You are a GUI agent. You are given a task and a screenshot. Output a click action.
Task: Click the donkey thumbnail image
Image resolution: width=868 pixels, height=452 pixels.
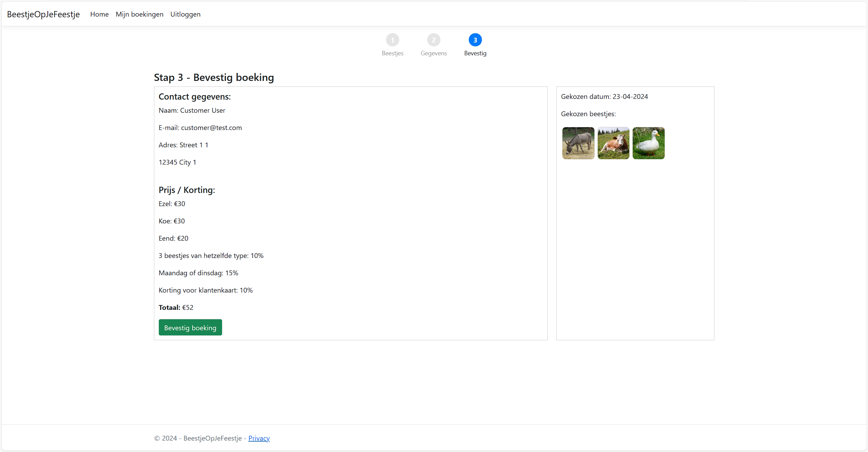[x=578, y=143]
